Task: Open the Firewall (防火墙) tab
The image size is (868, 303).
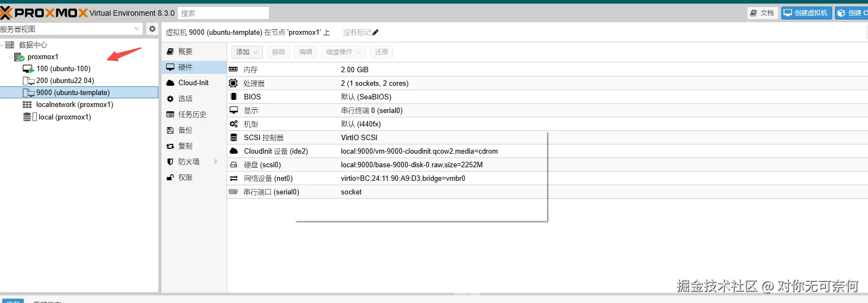Action: click(194, 162)
